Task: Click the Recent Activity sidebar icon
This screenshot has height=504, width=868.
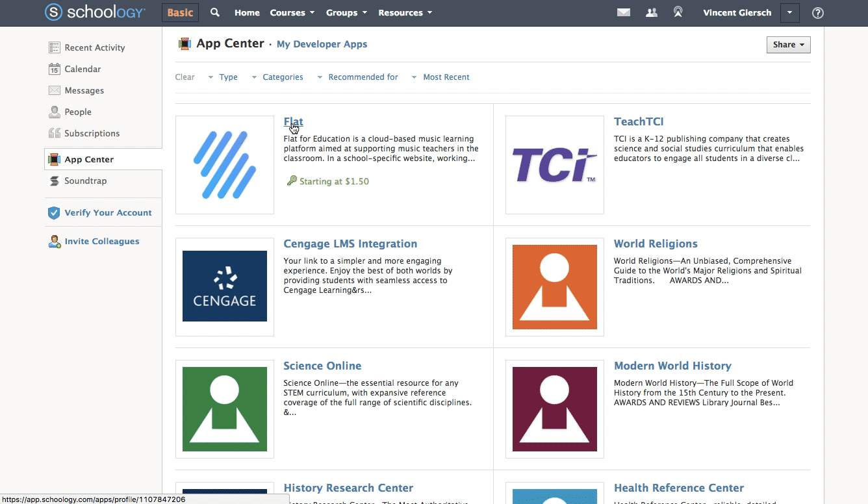Action: pyautogui.click(x=55, y=47)
